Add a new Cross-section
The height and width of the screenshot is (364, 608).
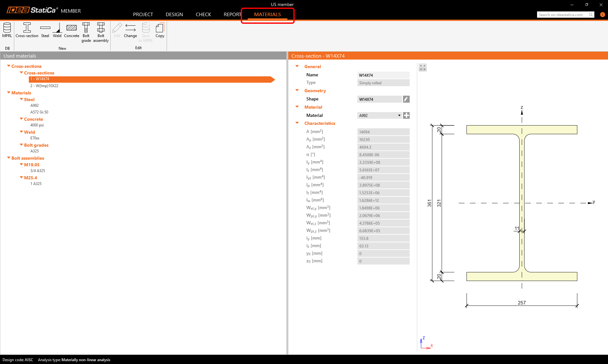(27, 30)
